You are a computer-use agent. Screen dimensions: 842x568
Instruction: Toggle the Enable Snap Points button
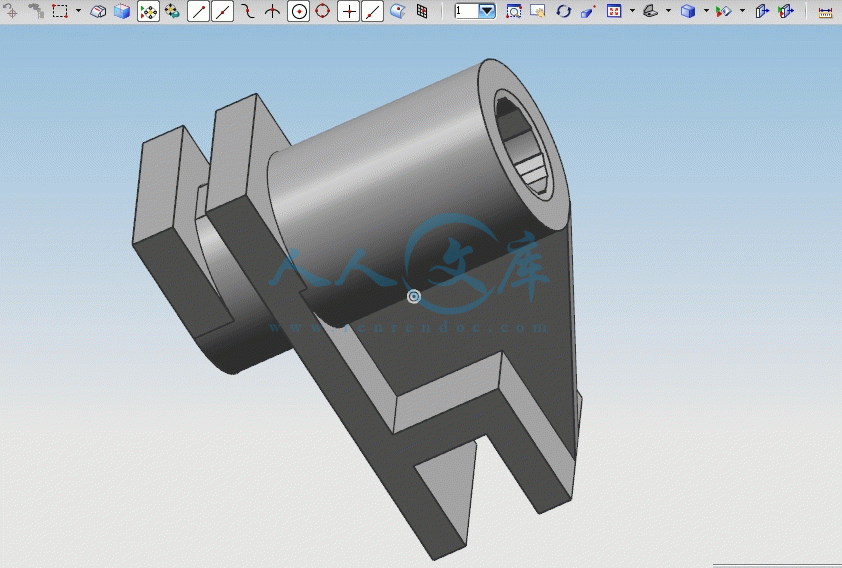148,11
